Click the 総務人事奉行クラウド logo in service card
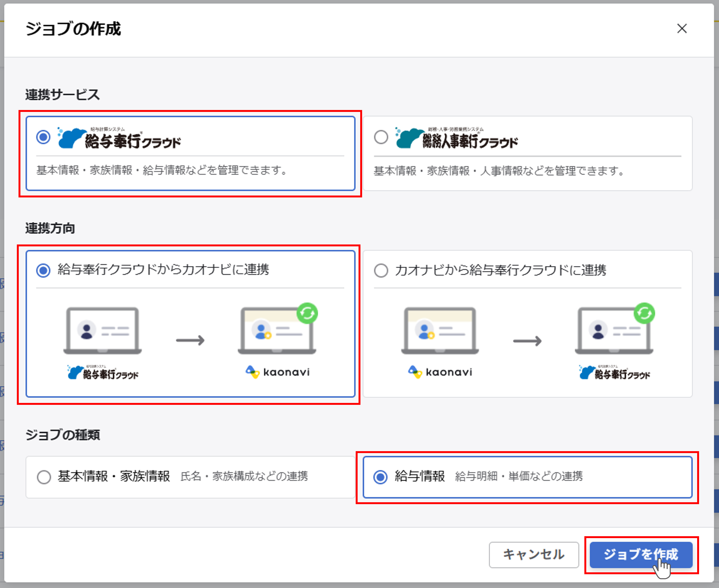 [457, 138]
